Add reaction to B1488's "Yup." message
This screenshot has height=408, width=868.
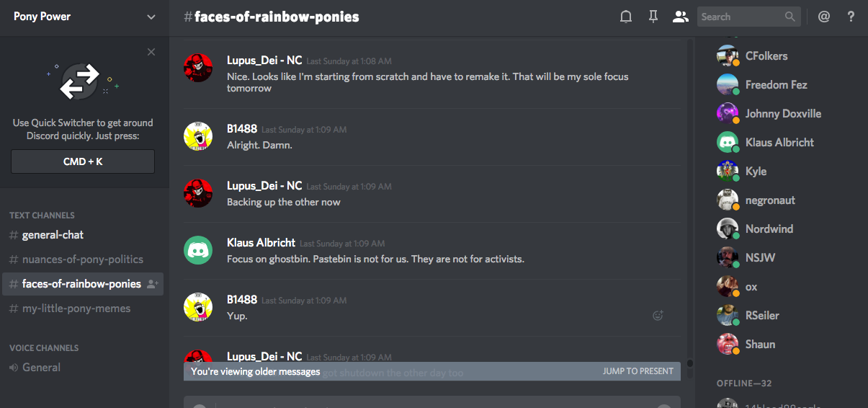coord(657,315)
